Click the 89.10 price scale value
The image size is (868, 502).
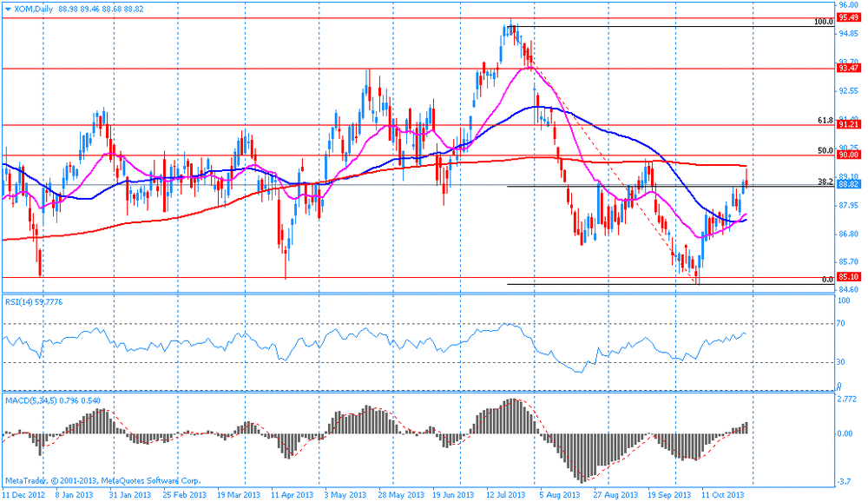[x=849, y=176]
